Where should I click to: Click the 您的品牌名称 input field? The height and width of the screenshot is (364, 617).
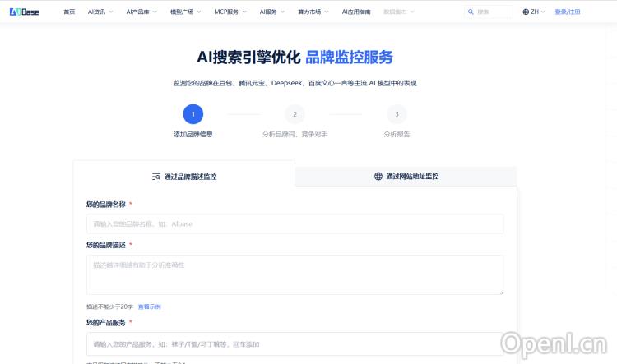(295, 223)
